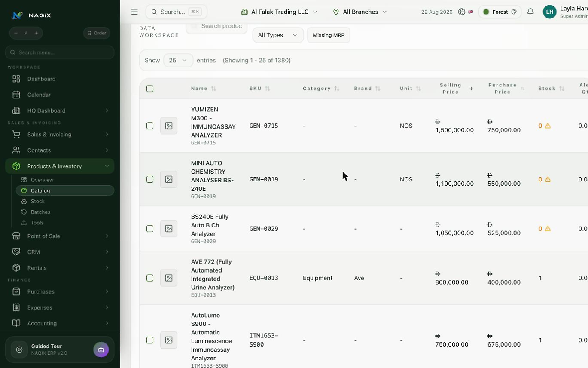Open the Al Falak Trading LLC company dropdown
This screenshot has width=588, height=368.
279,12
